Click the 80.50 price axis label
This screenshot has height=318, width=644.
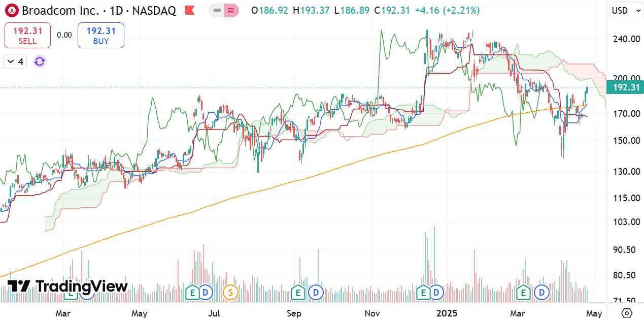pyautogui.click(x=625, y=275)
